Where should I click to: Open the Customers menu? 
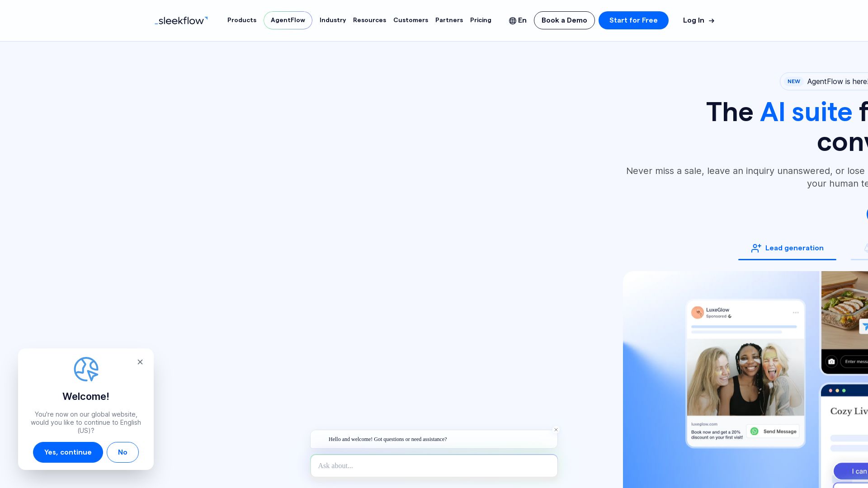pyautogui.click(x=410, y=20)
